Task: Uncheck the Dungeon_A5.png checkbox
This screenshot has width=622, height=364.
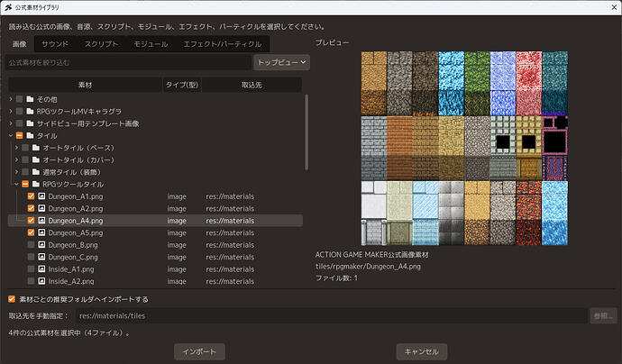Action: (31, 232)
